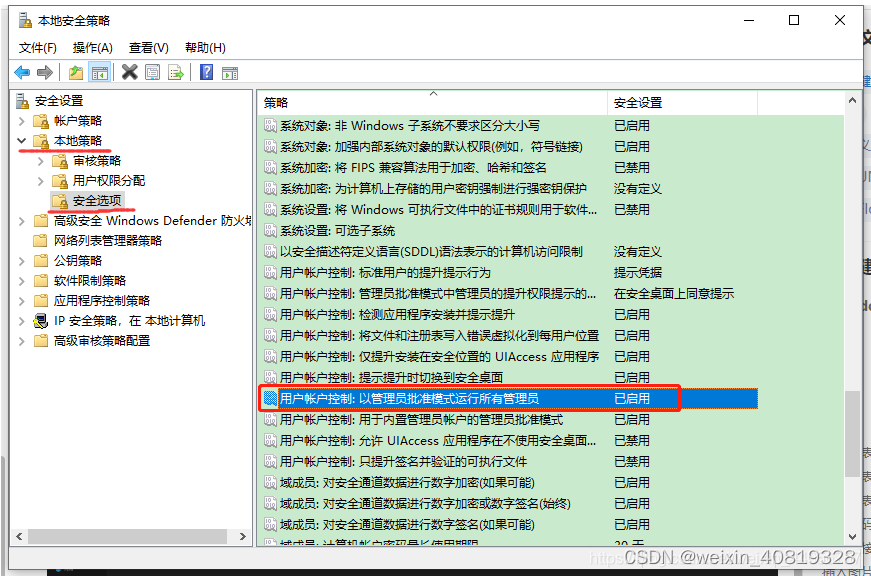Click the 用户权限分配 folder icon
This screenshot has width=871, height=576.
pyautogui.click(x=60, y=181)
